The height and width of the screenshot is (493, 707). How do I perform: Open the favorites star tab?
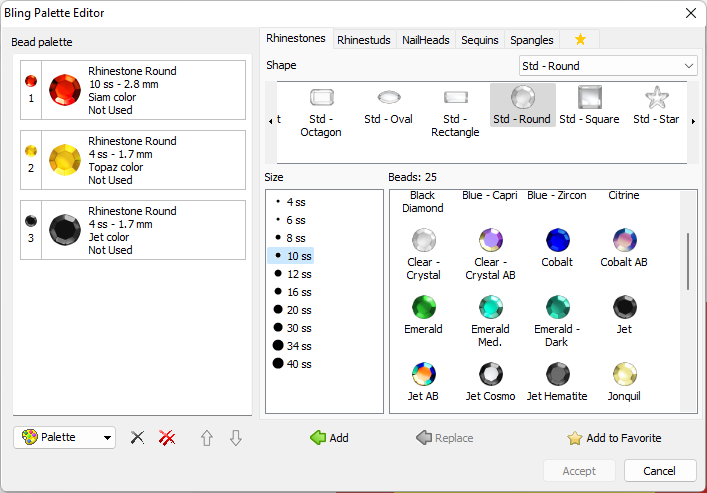pos(580,40)
